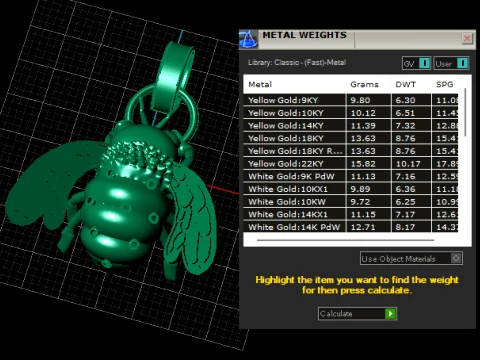This screenshot has height=360, width=480.
Task: Toggle the GV library switch
Action: click(416, 63)
